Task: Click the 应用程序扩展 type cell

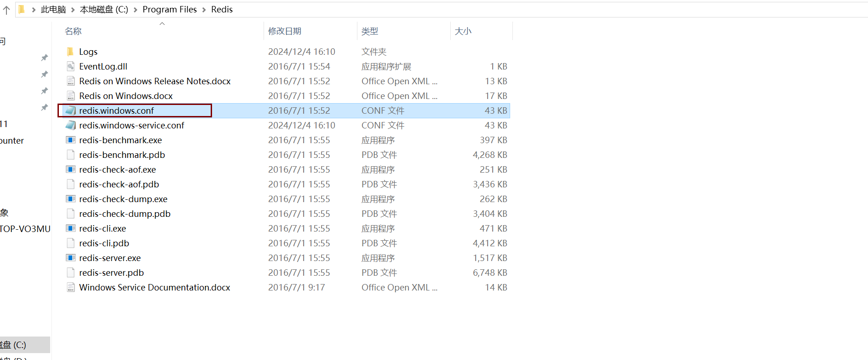Action: (386, 66)
